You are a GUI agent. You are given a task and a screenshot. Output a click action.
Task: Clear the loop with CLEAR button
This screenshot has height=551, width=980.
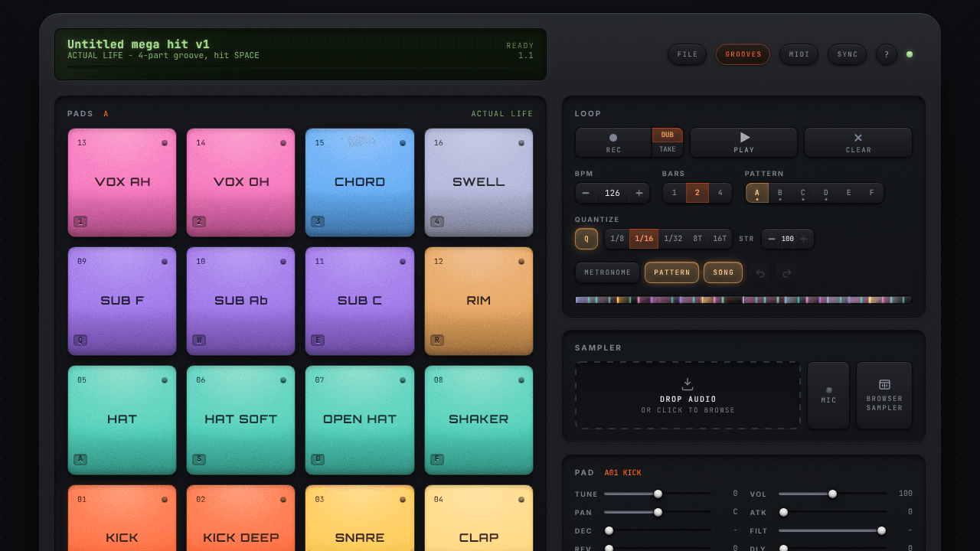(857, 142)
